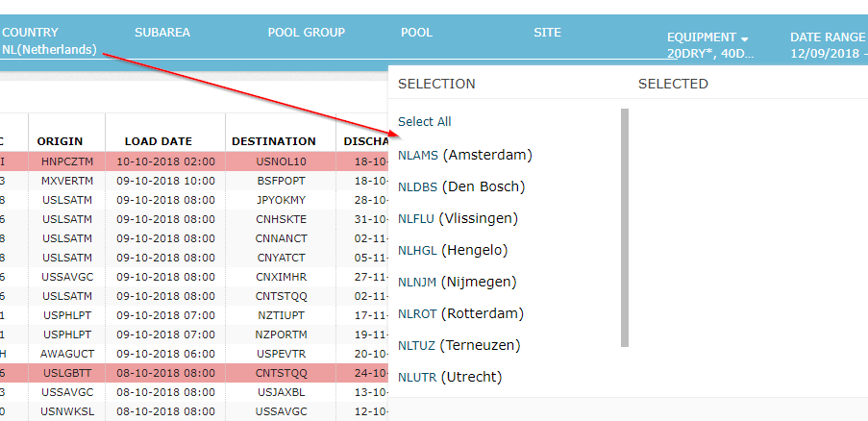Choose NLROT (Rotterdam) site
Viewport: 868px width, 421px height.
point(460,313)
